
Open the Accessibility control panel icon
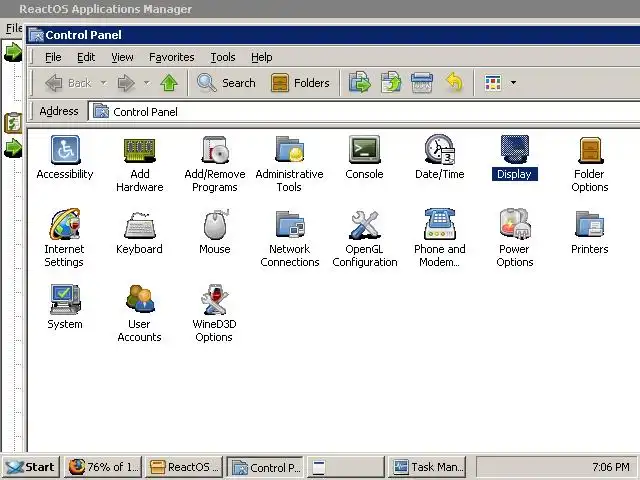(x=65, y=158)
